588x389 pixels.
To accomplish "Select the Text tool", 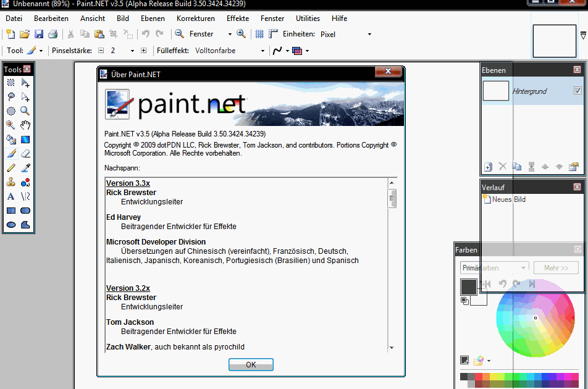I will tap(11, 196).
